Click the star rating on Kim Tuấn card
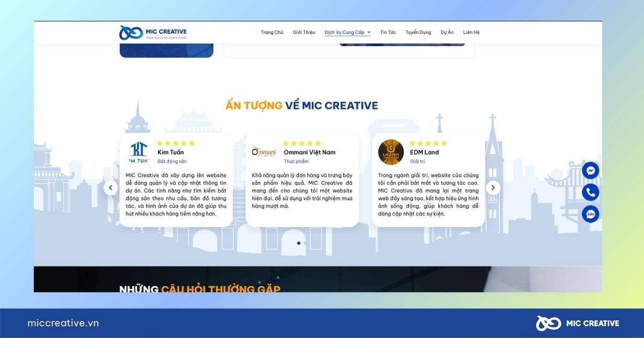The height and width of the screenshot is (338, 644). (x=176, y=143)
